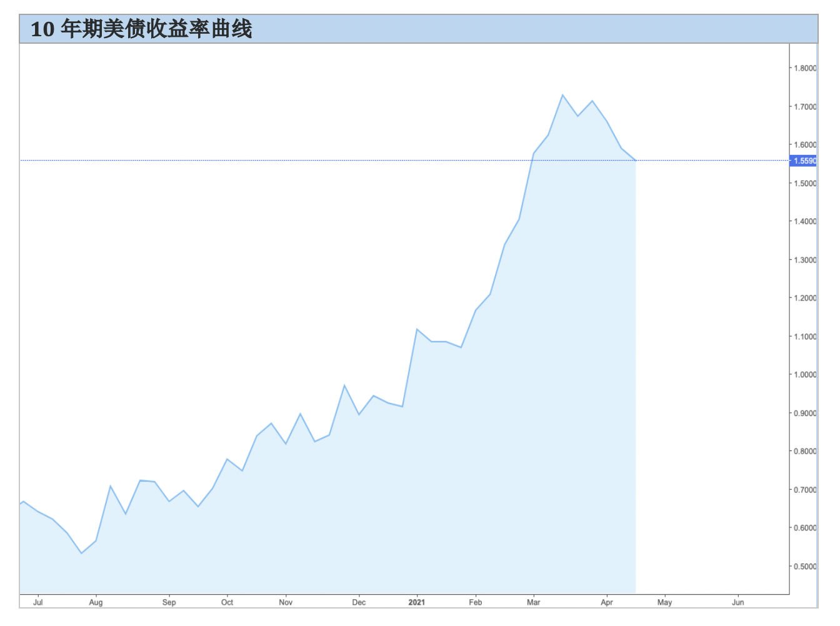
Task: Click the bold 2021 year label
Action: [x=417, y=602]
